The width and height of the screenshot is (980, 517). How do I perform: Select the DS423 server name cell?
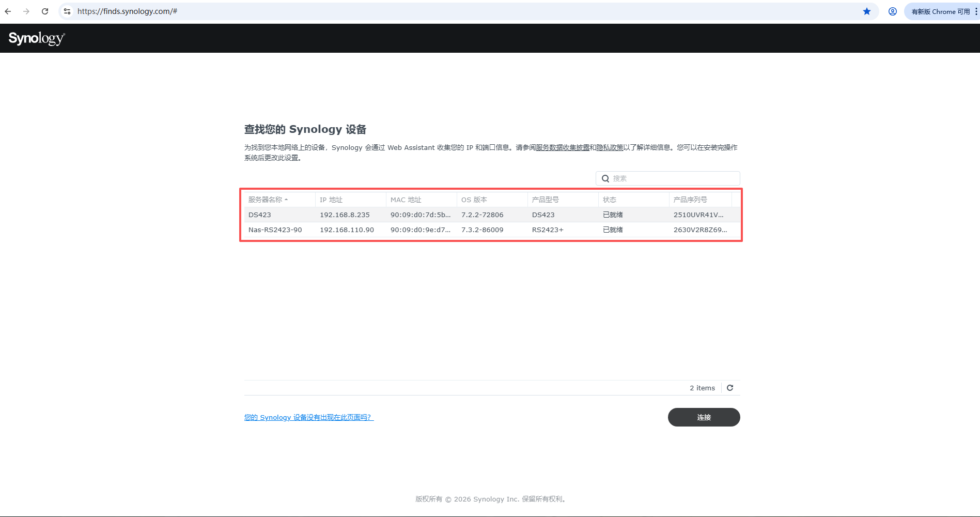pos(260,215)
